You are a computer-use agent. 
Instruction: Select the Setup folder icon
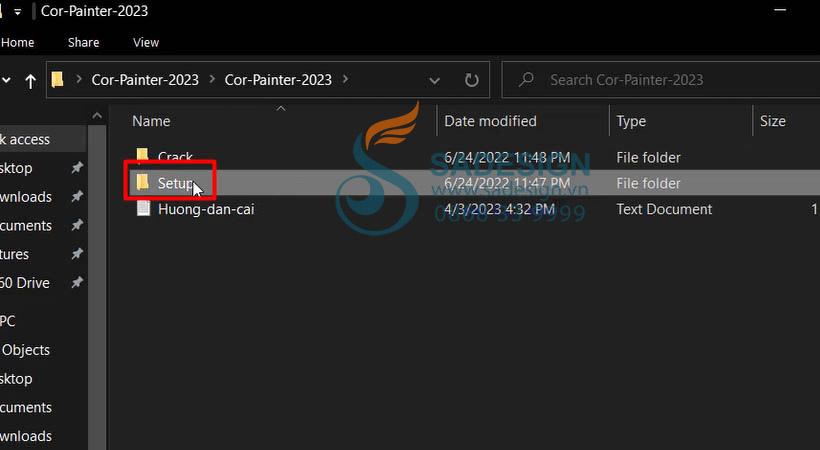pyautogui.click(x=142, y=182)
